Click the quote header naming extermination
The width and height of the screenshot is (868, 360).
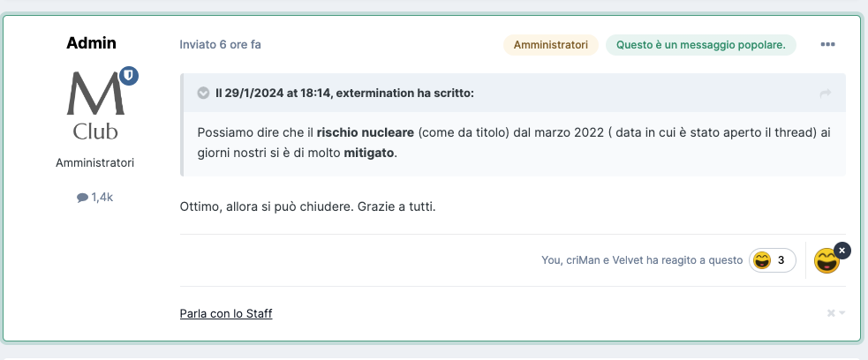344,94
